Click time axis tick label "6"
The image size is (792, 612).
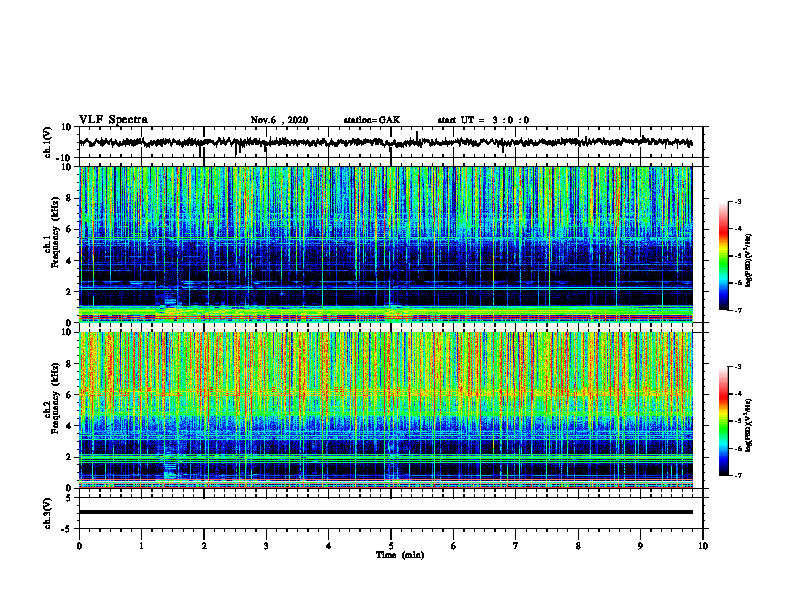454,546
